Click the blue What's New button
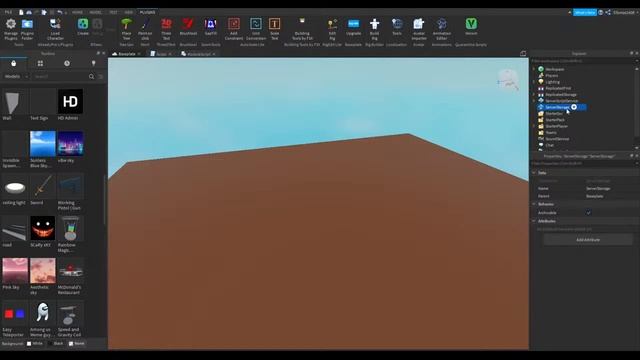The height and width of the screenshot is (360, 640). (x=584, y=13)
